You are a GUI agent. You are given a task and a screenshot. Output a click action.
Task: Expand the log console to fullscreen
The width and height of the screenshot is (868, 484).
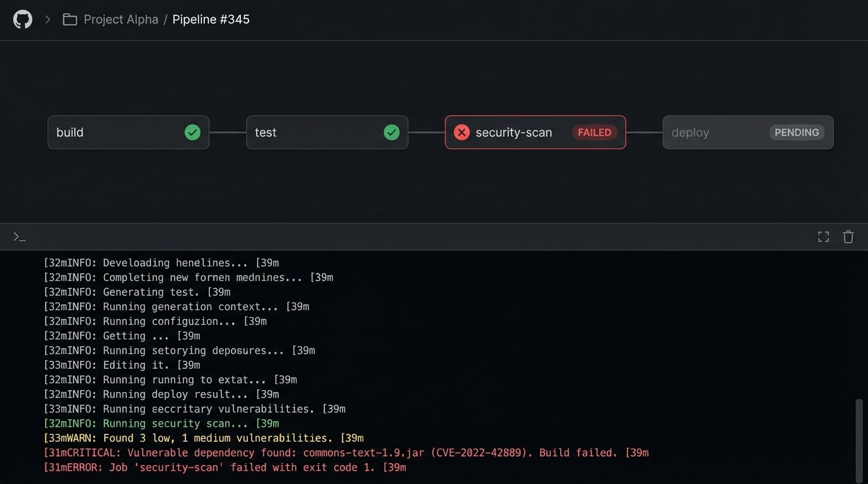(x=823, y=237)
